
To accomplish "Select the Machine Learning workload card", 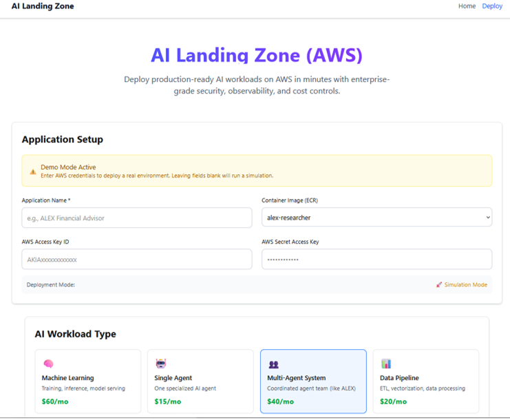I will click(x=88, y=381).
